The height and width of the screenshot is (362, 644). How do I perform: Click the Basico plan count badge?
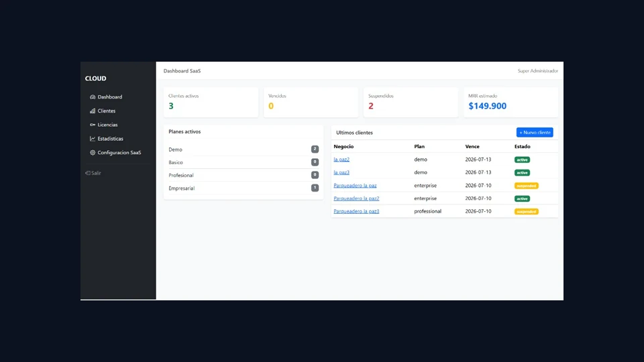(315, 162)
